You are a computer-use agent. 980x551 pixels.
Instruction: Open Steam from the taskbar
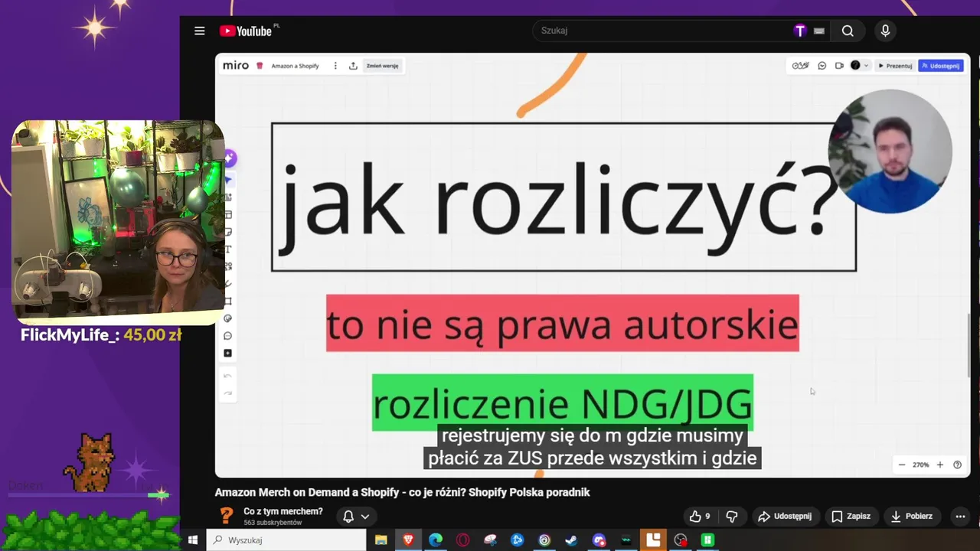[x=571, y=540]
